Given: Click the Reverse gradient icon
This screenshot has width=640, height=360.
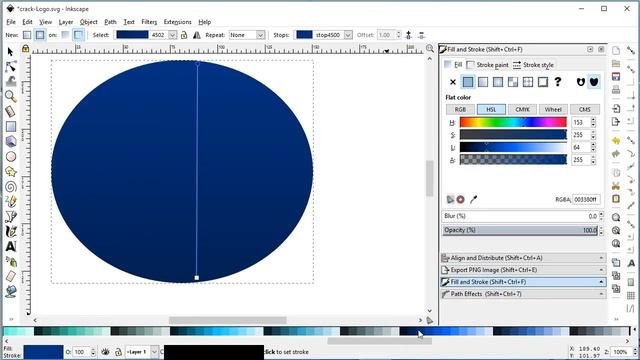Looking at the screenshot, I should 197,35.
